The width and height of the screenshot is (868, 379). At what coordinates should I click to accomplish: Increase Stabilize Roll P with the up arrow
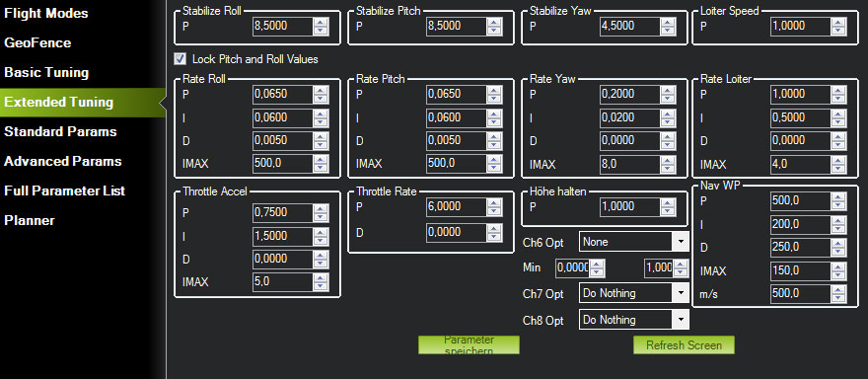pyautogui.click(x=321, y=22)
